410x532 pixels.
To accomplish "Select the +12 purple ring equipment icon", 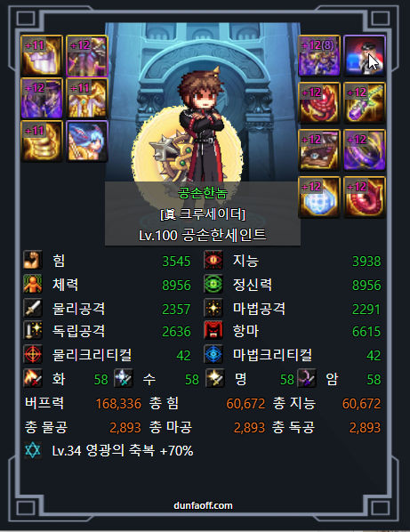I will point(365,149).
